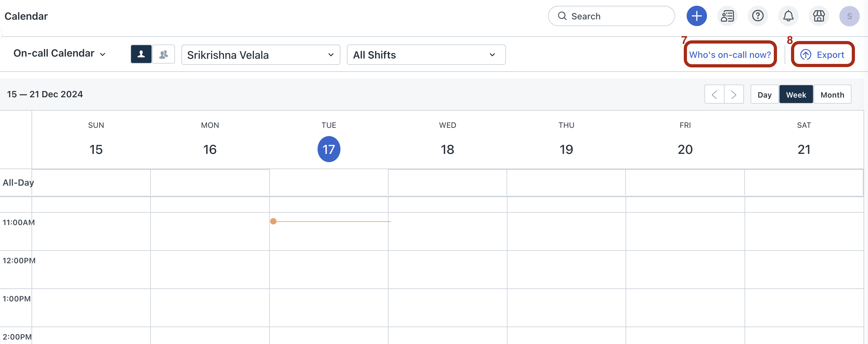Switch to single agent view toggle

(141, 54)
